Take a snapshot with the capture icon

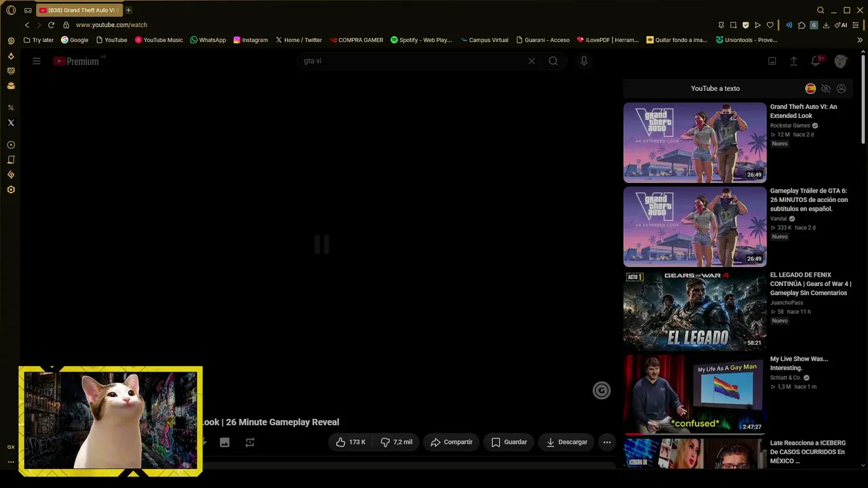[x=733, y=25]
